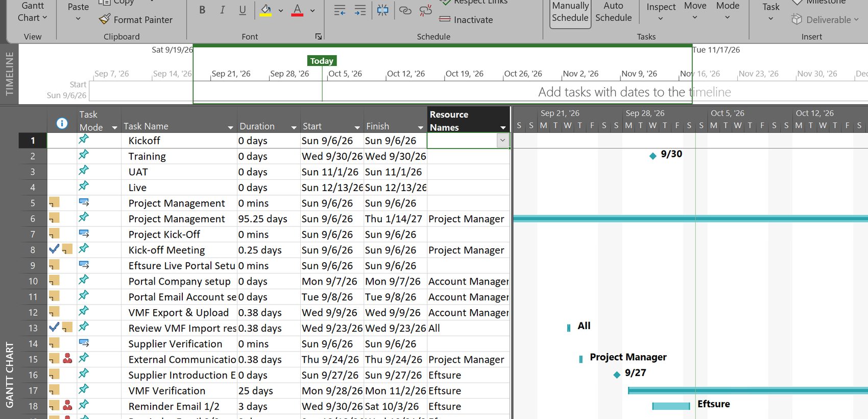This screenshot has width=868, height=419.
Task: Click Format Painter
Action: (x=136, y=20)
